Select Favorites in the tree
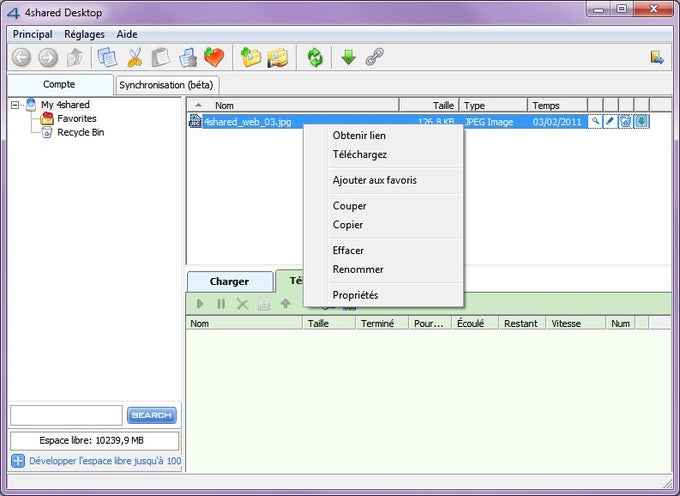Viewport: 680px width, 496px height. [x=77, y=118]
